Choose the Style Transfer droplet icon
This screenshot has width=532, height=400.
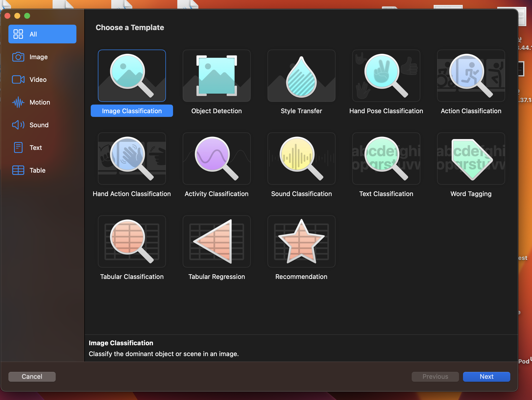pos(301,76)
